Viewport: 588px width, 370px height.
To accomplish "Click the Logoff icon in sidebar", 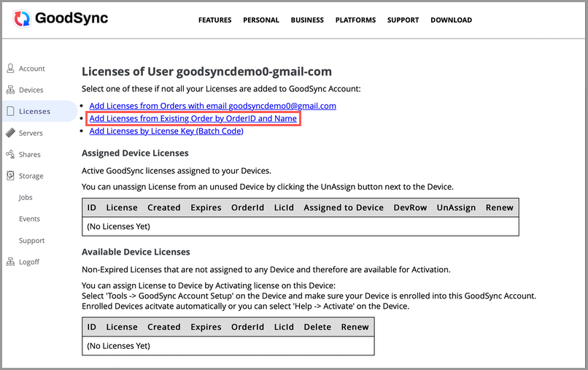I will pos(10,262).
